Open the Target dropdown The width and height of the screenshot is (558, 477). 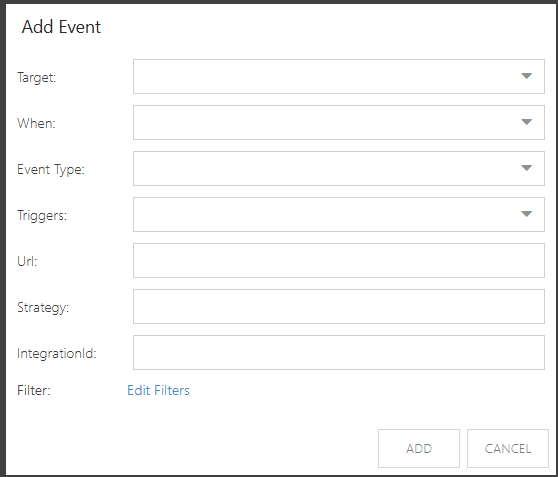coord(339,77)
